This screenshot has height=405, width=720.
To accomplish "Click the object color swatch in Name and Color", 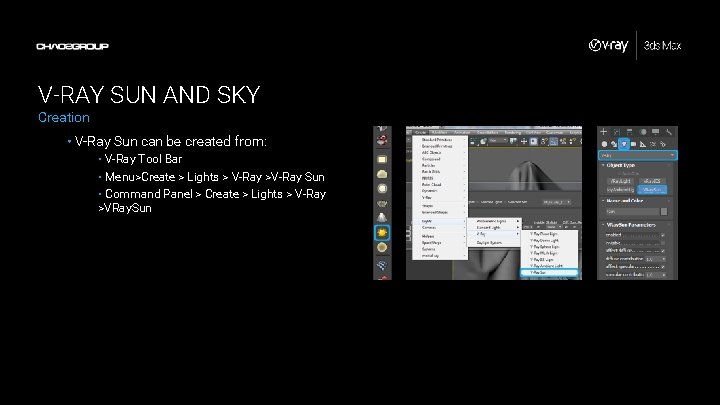I will 664,212.
